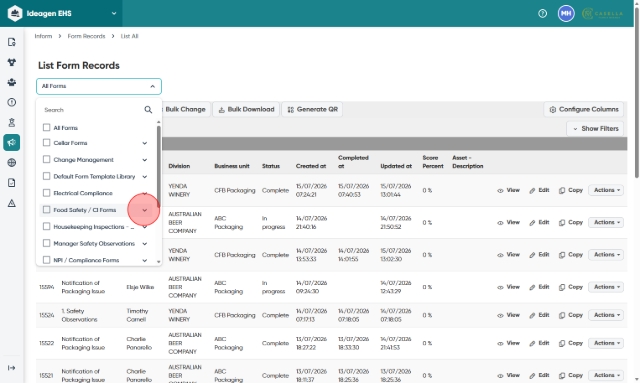640x383 pixels.
Task: Open Actions dropdown in row 15594
Action: (606, 287)
